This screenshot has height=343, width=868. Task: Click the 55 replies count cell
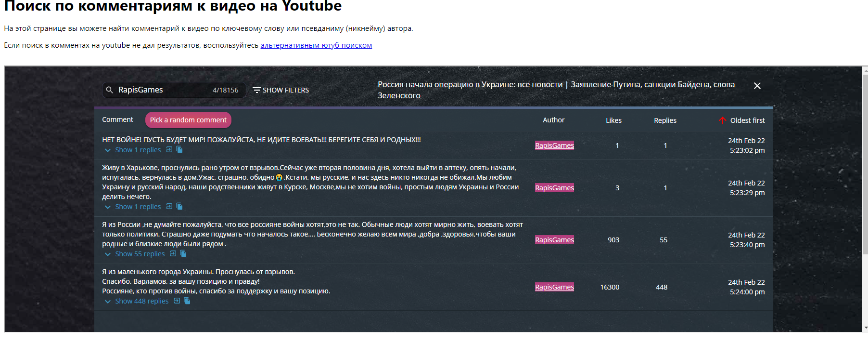pyautogui.click(x=664, y=240)
